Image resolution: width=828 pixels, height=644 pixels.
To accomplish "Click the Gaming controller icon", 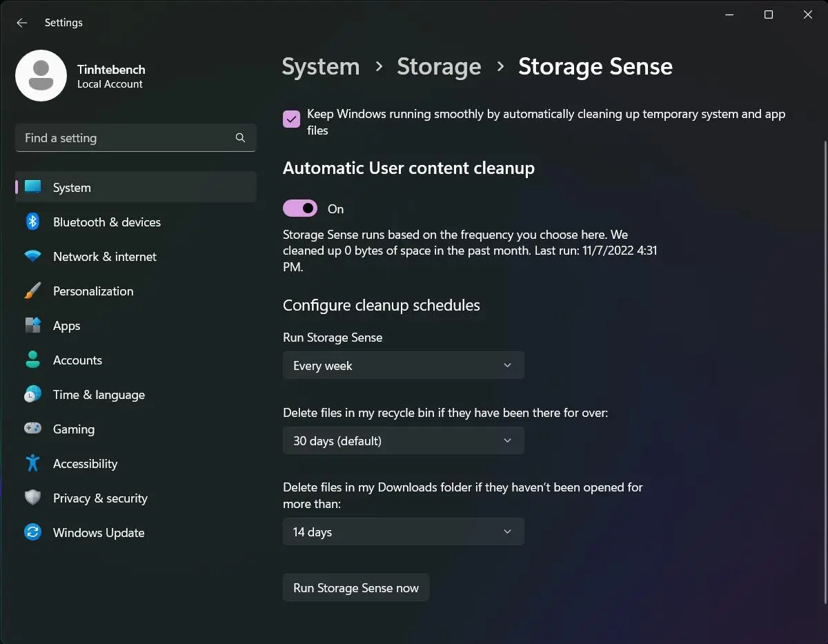I will point(32,429).
